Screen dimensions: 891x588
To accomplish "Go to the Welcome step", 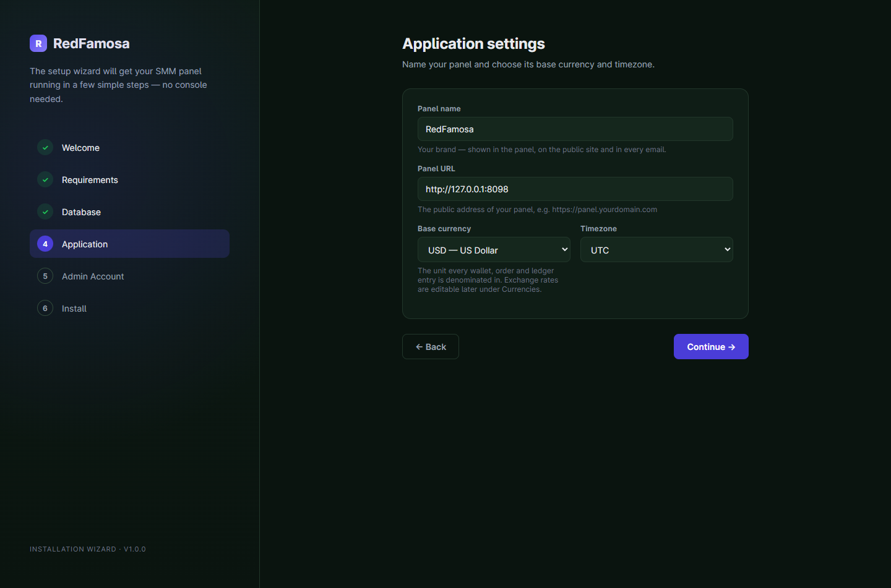I will click(129, 148).
